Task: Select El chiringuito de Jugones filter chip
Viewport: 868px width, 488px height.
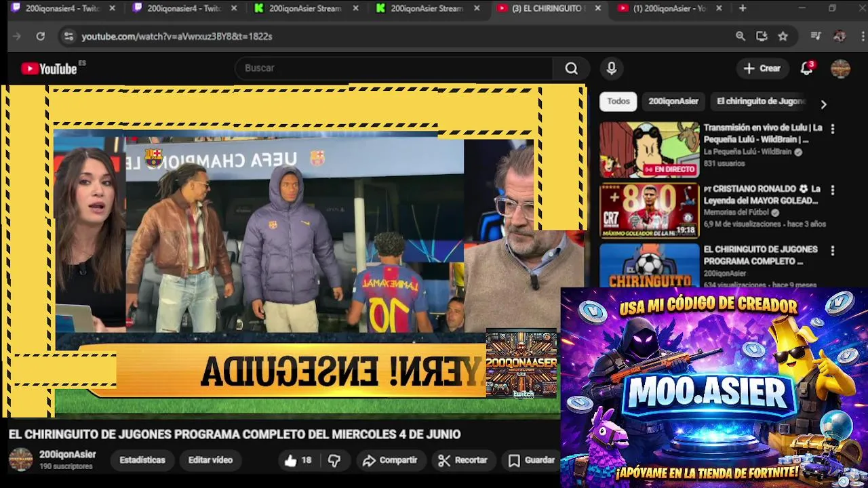Action: [760, 102]
